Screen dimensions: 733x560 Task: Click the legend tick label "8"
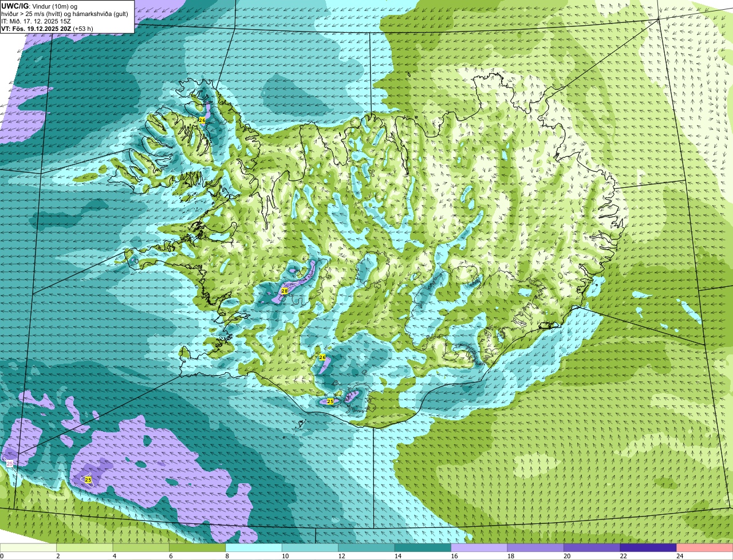(x=227, y=556)
